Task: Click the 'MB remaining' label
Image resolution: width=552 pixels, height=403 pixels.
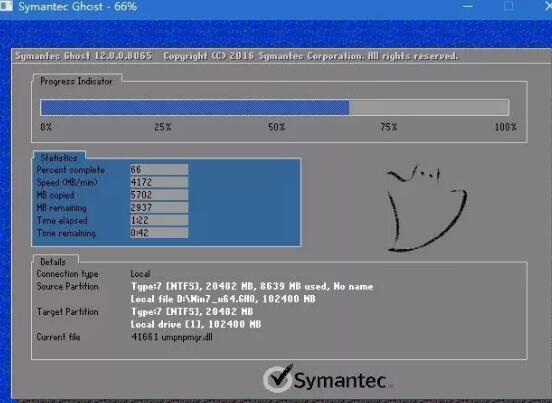Action: [62, 208]
